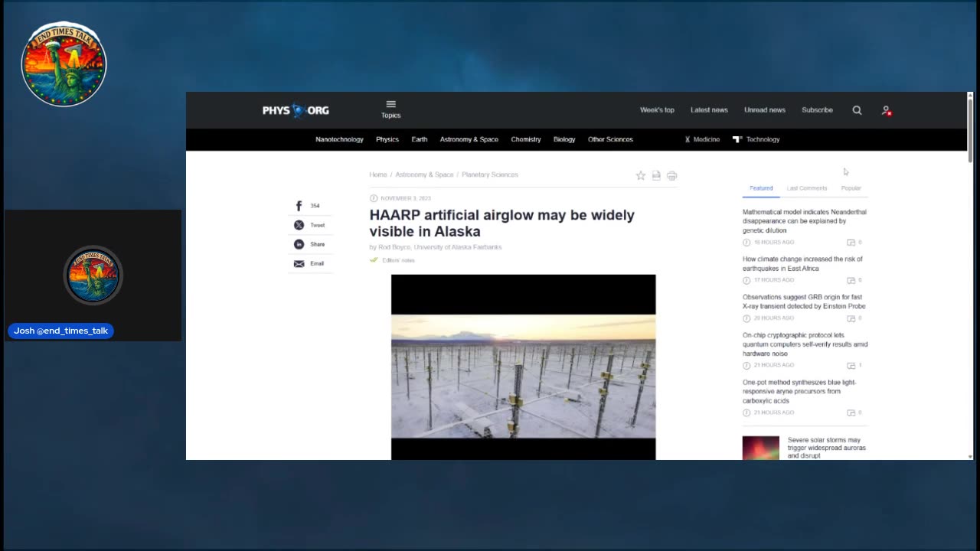Open the Biology category

(x=564, y=139)
